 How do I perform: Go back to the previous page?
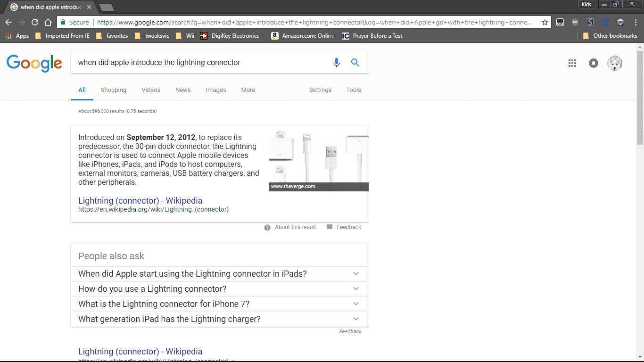pyautogui.click(x=8, y=22)
